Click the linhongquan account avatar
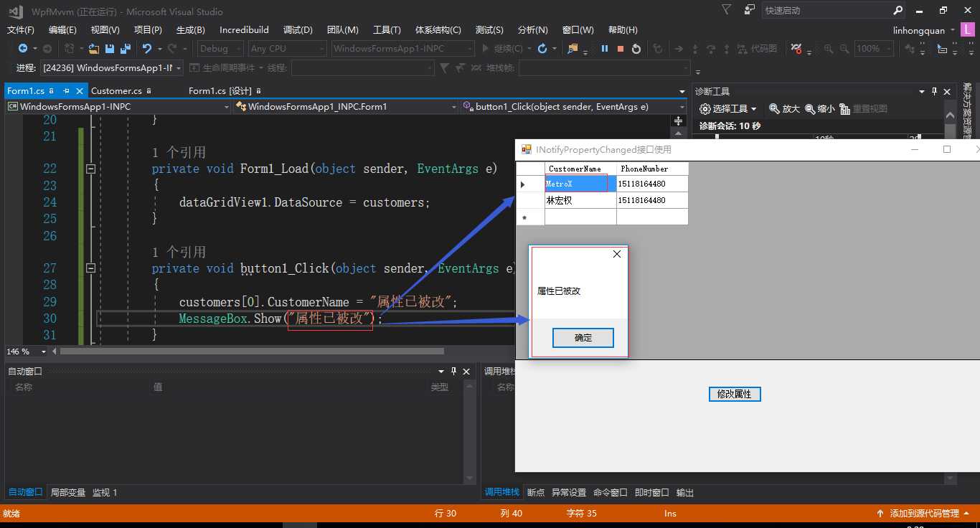Viewport: 980px width, 528px height. (969, 30)
